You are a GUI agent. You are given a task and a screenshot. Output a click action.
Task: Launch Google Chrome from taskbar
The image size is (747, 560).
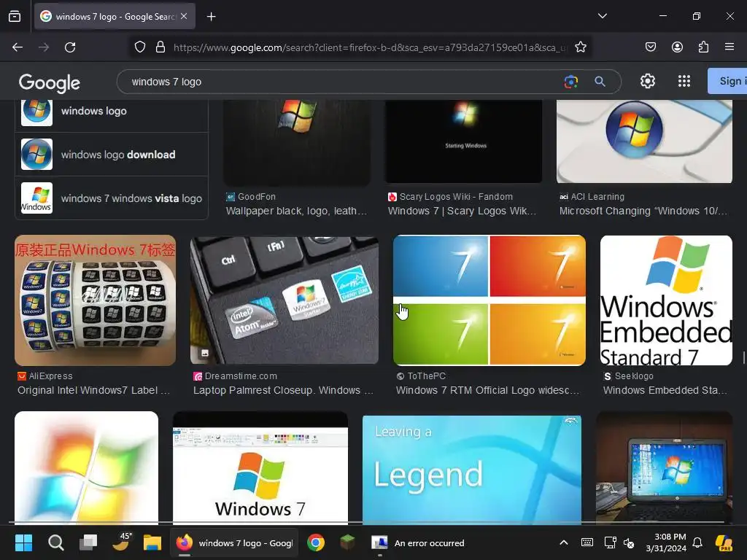315,542
